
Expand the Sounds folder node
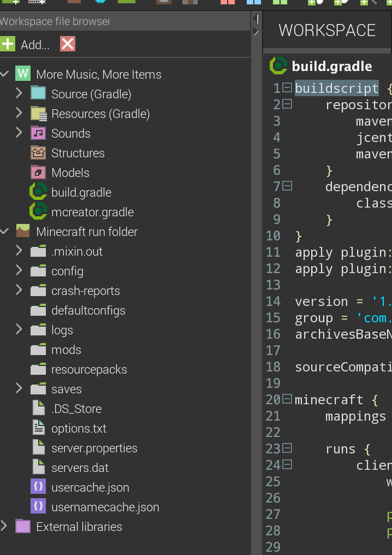(x=19, y=133)
